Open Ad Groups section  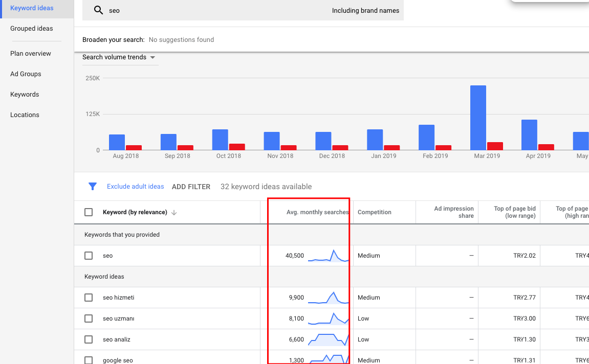26,74
